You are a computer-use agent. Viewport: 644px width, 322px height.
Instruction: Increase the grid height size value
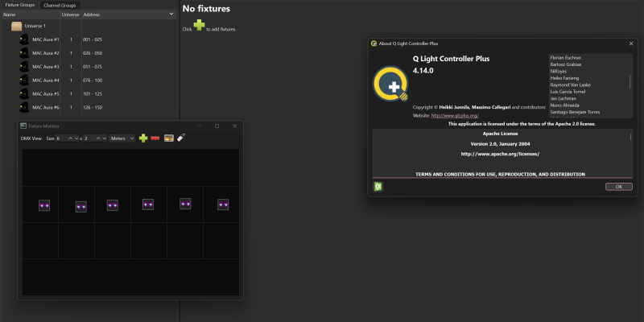point(98,138)
